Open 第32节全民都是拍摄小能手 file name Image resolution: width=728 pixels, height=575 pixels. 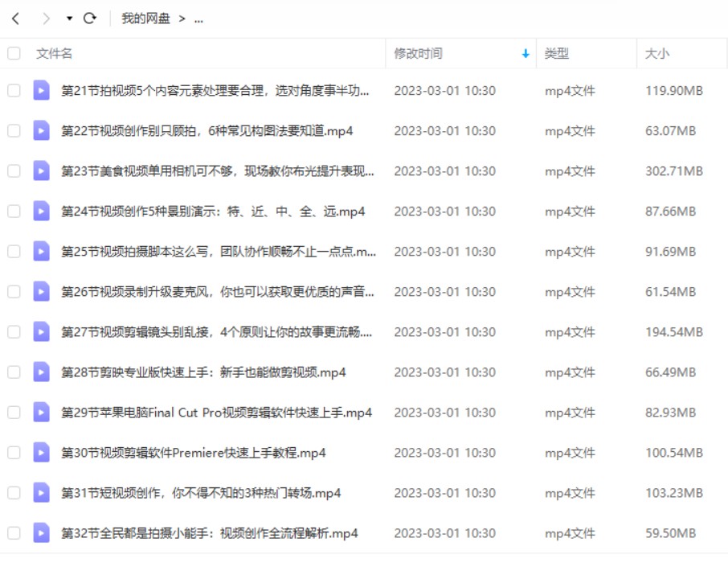coord(210,533)
